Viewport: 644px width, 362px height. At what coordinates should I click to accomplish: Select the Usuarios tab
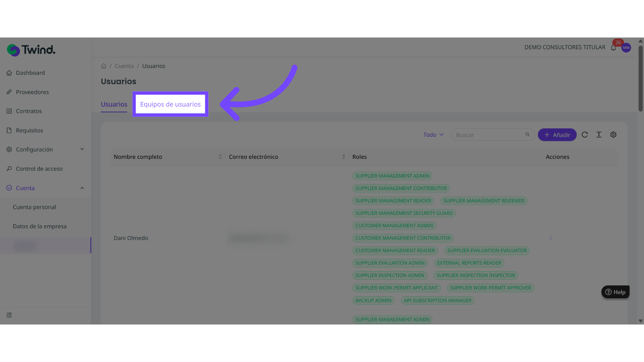(x=114, y=104)
